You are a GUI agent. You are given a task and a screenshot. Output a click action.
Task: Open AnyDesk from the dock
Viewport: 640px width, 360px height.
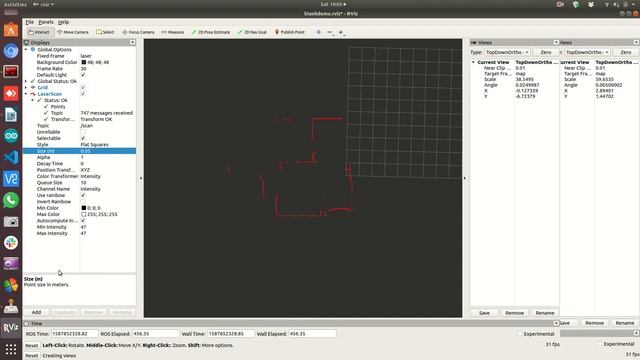pos(11,93)
